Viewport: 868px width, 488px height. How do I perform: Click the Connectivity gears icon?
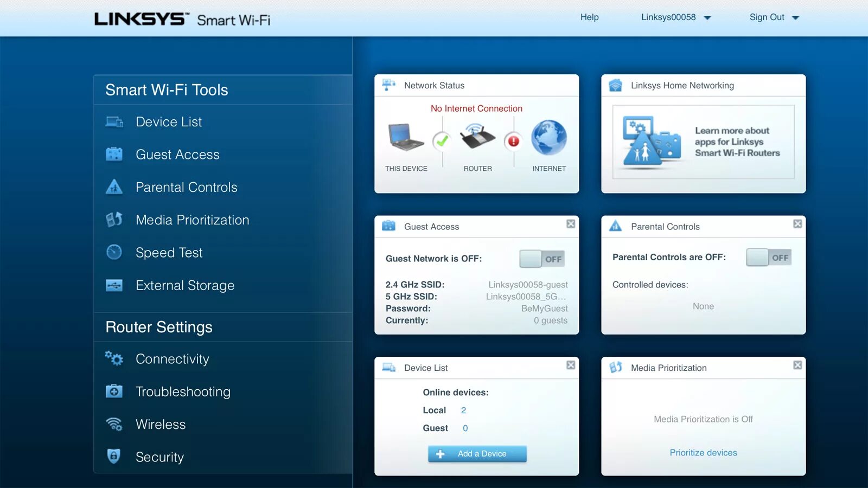coord(114,358)
